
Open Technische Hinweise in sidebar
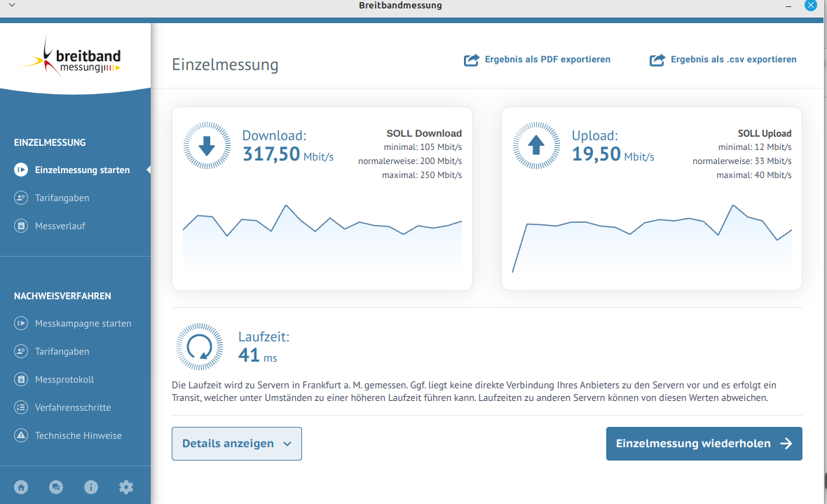click(78, 435)
